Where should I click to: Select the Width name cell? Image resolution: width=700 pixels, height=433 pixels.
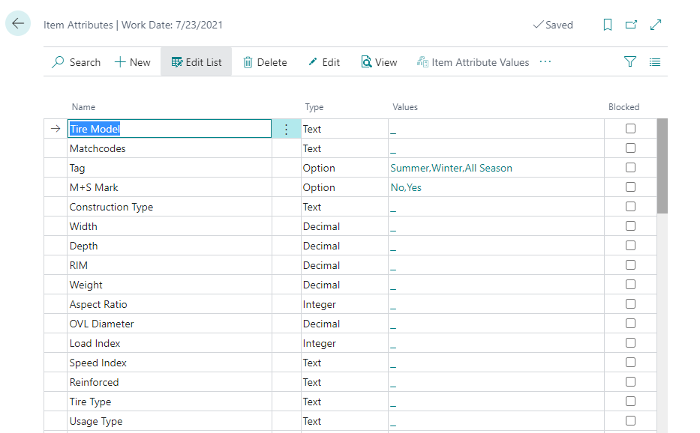(170, 226)
